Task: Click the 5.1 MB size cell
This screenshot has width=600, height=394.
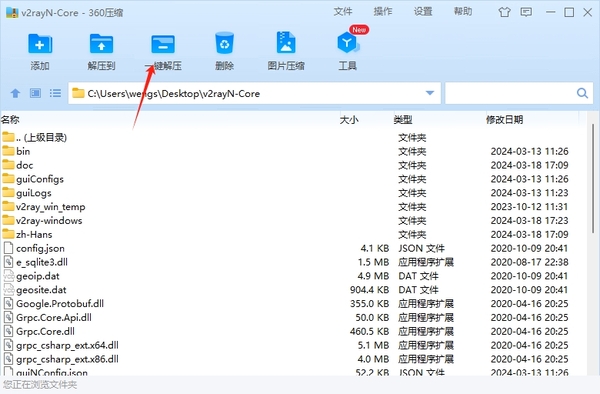Action: click(x=373, y=345)
